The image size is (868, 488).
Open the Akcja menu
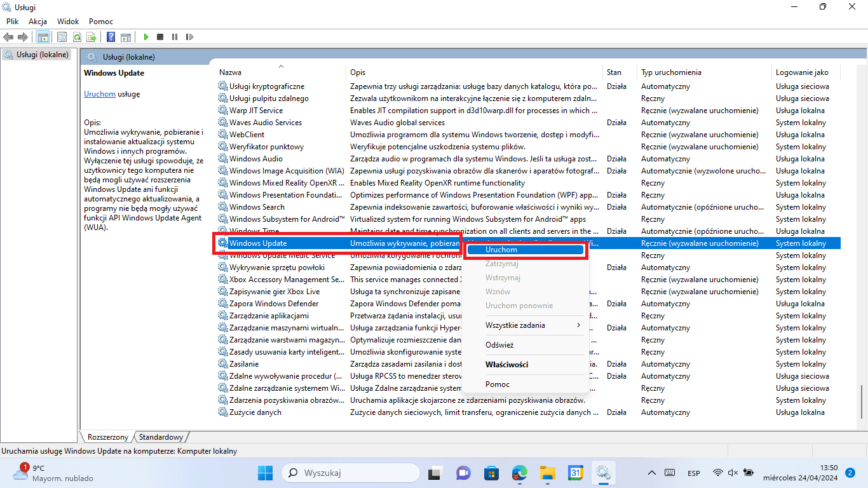coord(38,22)
